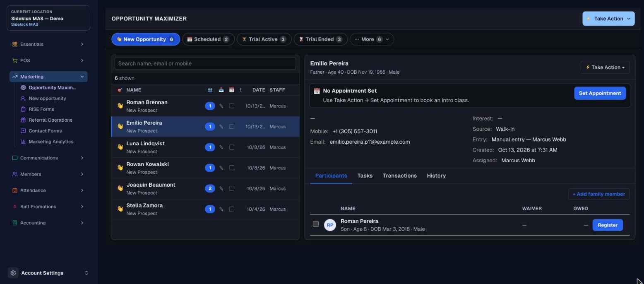Select the New Opportunity stage tab
The height and width of the screenshot is (284, 644).
[146, 39]
